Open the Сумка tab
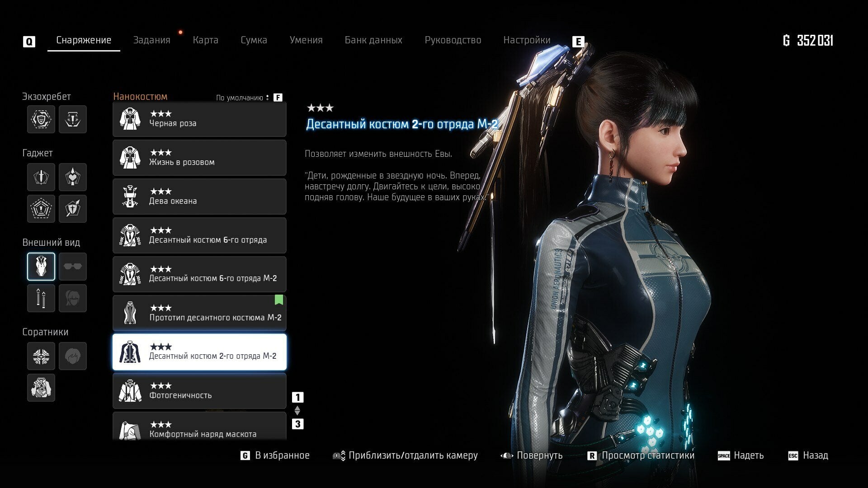The height and width of the screenshot is (488, 868). click(x=254, y=40)
